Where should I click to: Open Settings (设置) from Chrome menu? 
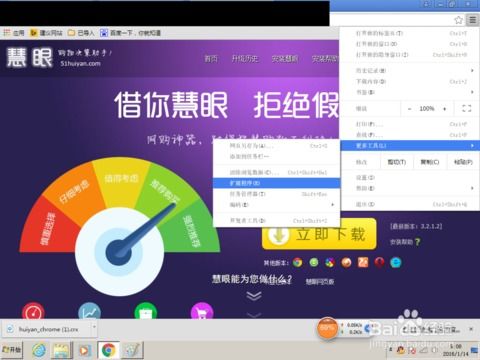click(x=410, y=178)
